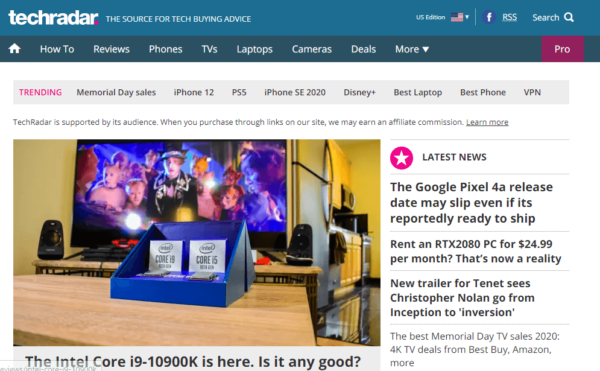Go to the home icon
The image size is (600, 371).
coord(15,49)
